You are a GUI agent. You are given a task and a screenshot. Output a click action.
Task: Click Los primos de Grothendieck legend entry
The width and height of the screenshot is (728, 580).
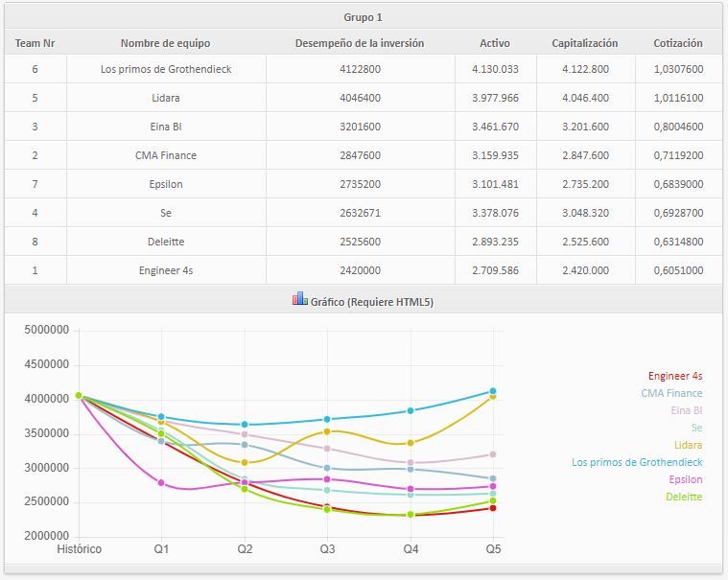point(637,462)
